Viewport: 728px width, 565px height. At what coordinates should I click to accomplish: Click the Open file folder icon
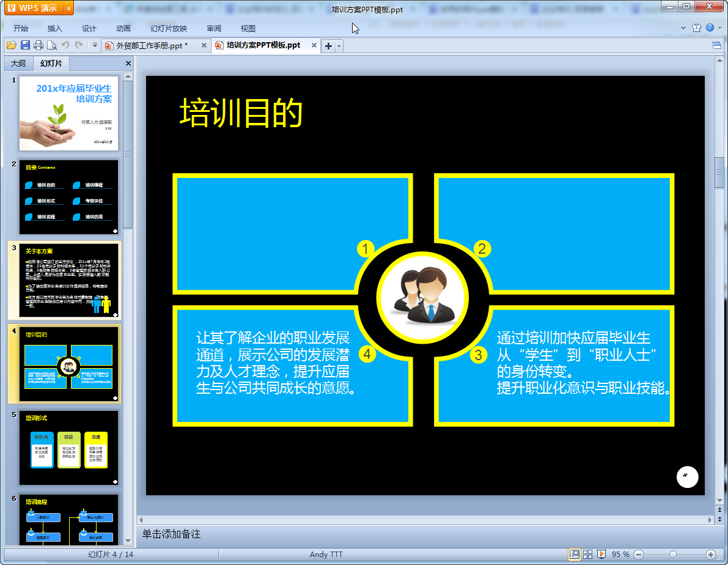coord(11,45)
